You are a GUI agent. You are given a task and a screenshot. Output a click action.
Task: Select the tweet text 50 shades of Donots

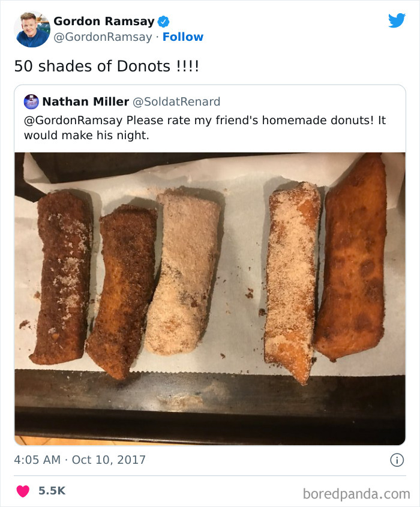click(x=108, y=66)
